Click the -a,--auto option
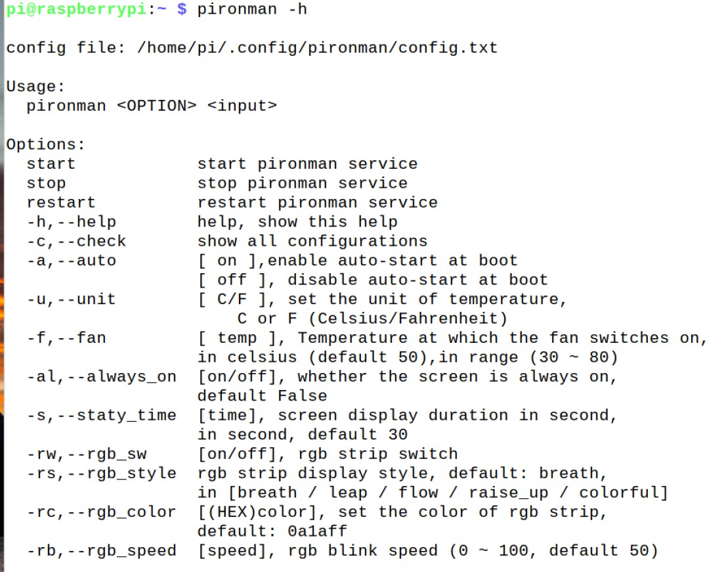Screen dimensions: 728x572 point(71,261)
